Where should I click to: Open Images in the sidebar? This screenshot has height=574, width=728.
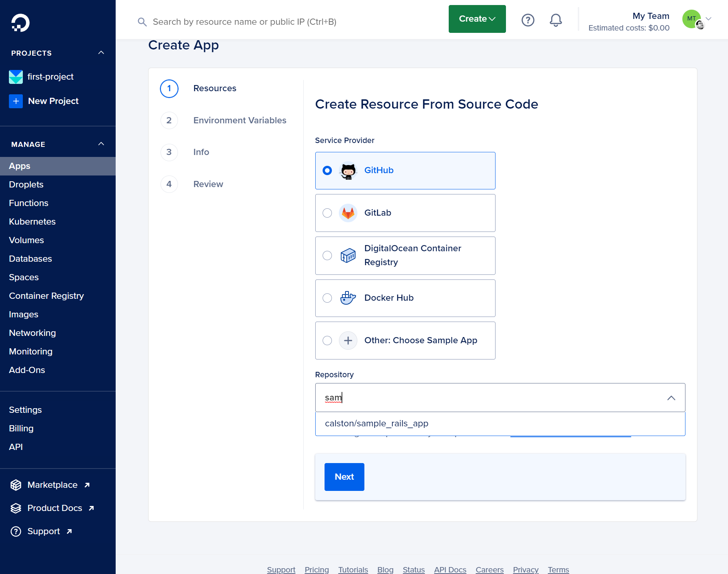(58, 315)
